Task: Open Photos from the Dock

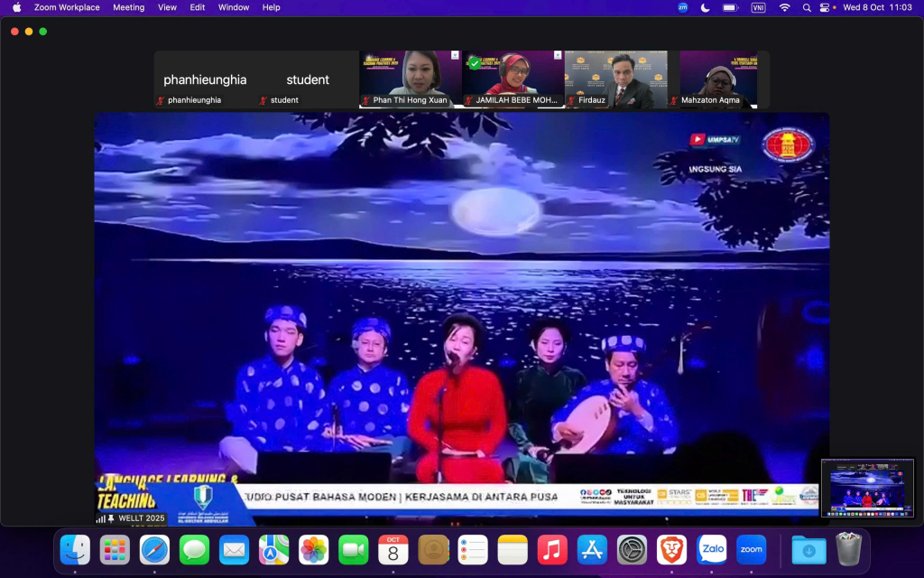Action: [313, 550]
